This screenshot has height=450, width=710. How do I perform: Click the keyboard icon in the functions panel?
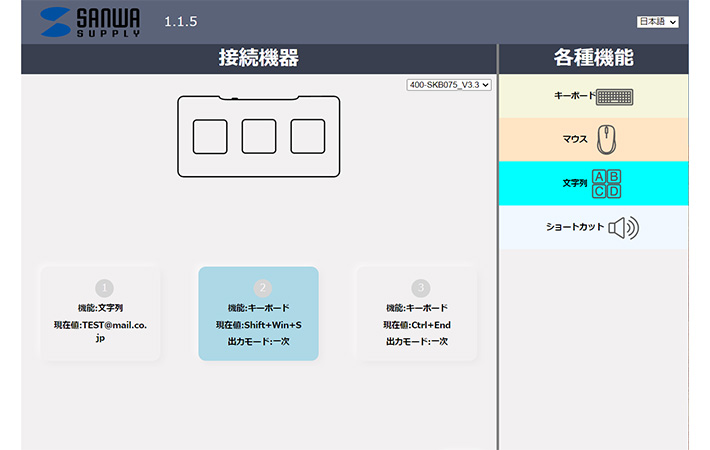tap(614, 97)
